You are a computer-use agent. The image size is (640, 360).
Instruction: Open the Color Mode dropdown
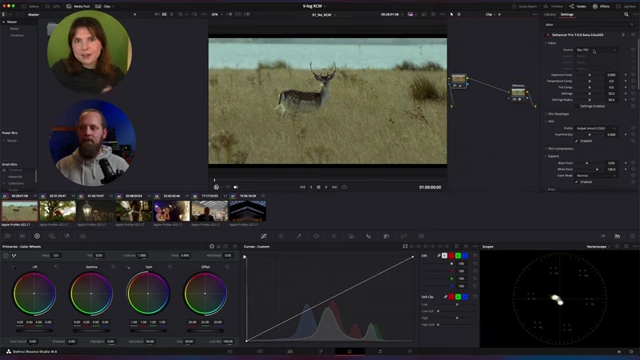click(x=596, y=176)
